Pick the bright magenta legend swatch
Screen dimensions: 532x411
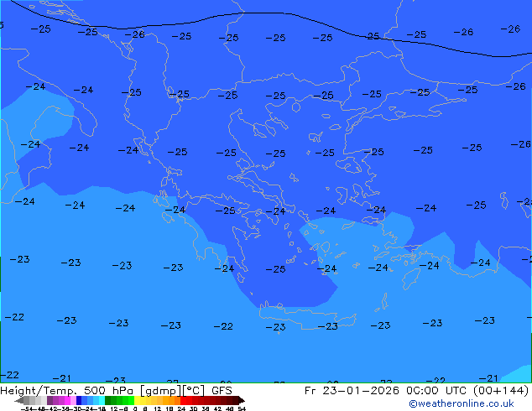point(67,400)
